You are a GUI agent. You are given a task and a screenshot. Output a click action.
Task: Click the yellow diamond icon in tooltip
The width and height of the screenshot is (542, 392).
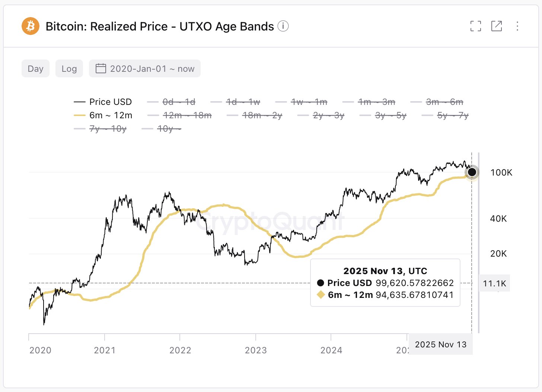coord(320,295)
